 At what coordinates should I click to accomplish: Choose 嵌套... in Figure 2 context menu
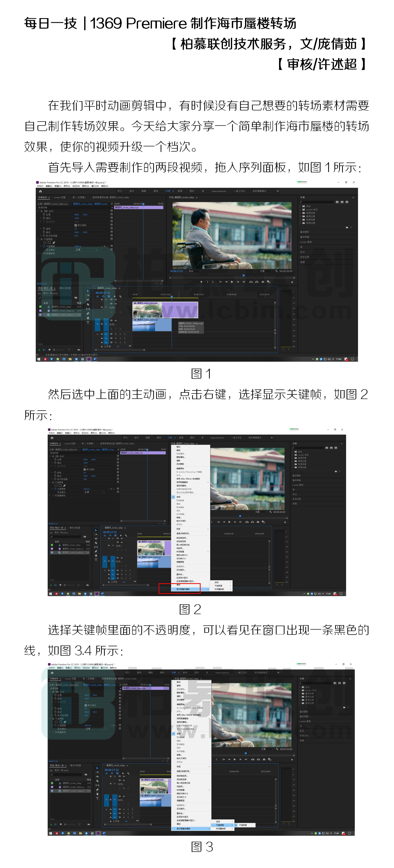179,518
